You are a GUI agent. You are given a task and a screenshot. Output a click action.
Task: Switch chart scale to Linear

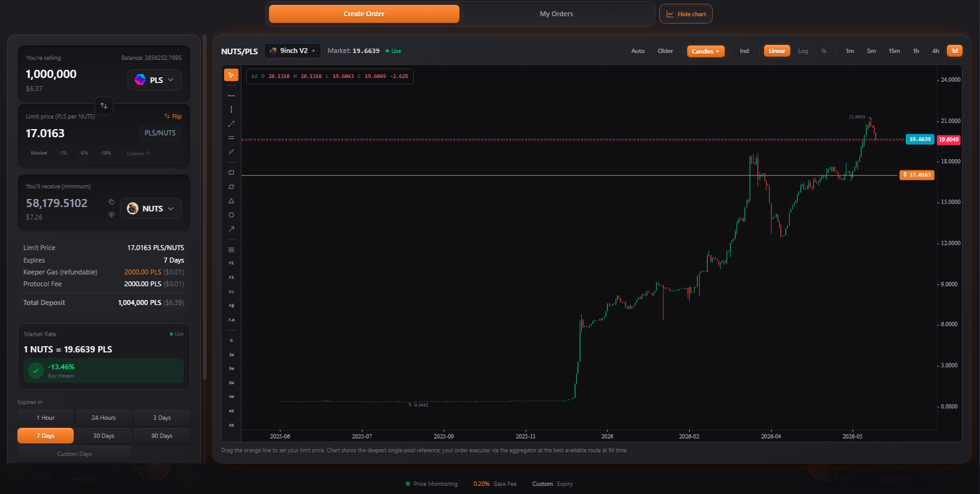coord(777,51)
